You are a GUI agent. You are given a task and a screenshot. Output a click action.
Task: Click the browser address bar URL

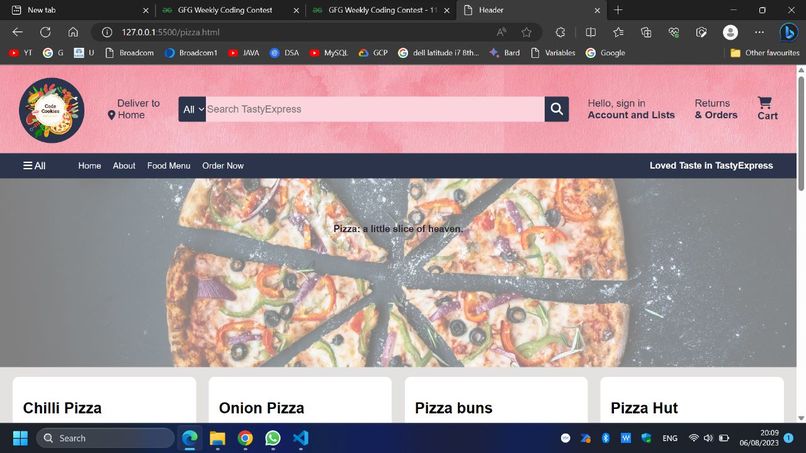point(171,32)
